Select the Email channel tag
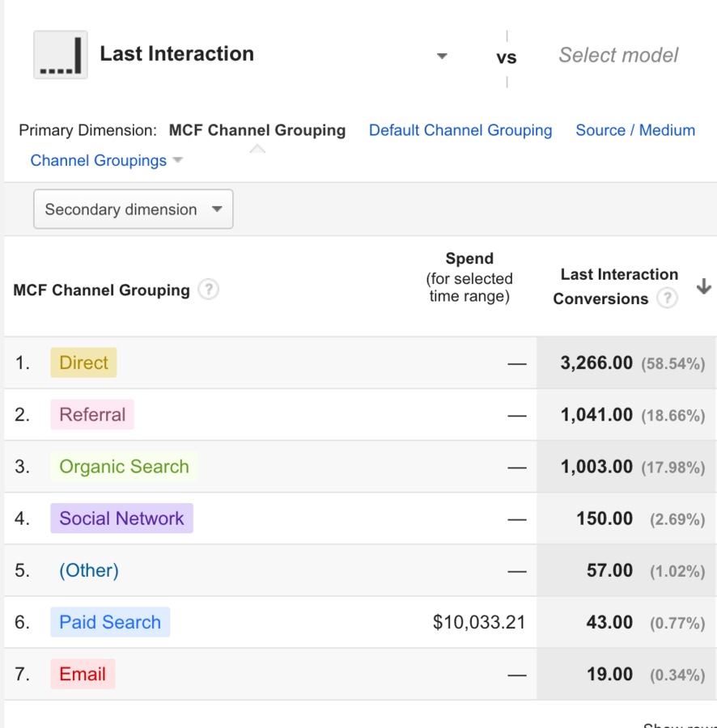Screen dimensions: 717x728 83,674
